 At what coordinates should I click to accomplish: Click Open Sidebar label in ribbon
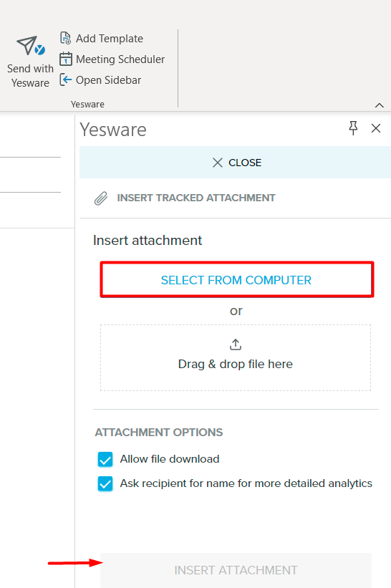point(109,80)
